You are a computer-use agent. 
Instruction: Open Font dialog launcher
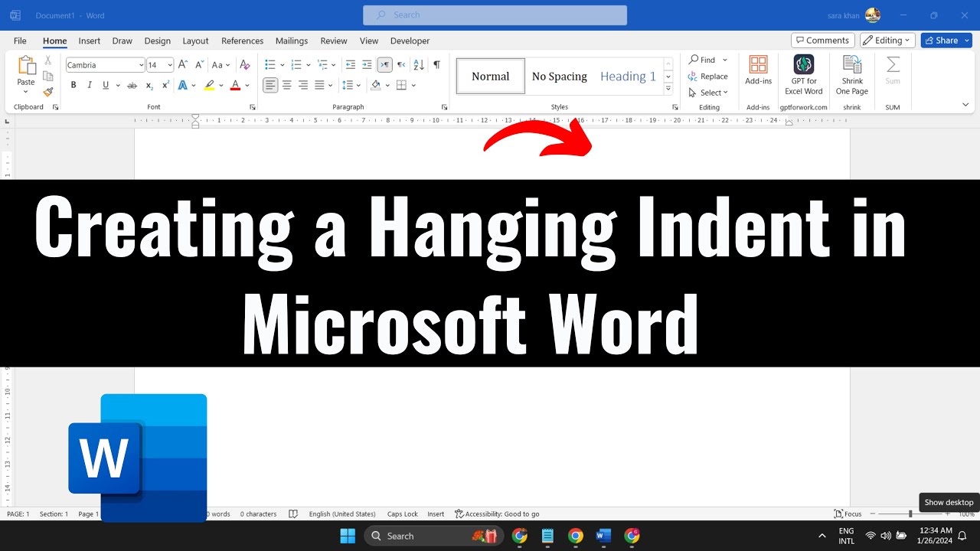click(x=252, y=107)
